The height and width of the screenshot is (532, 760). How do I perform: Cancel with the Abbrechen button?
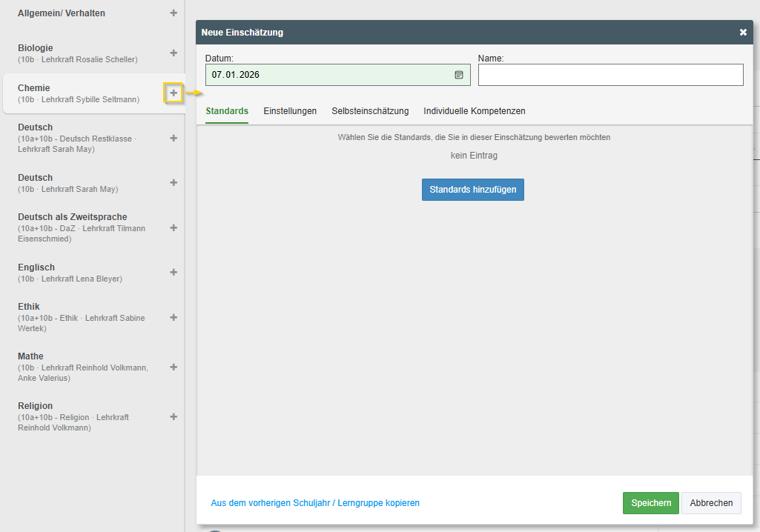[x=711, y=502]
